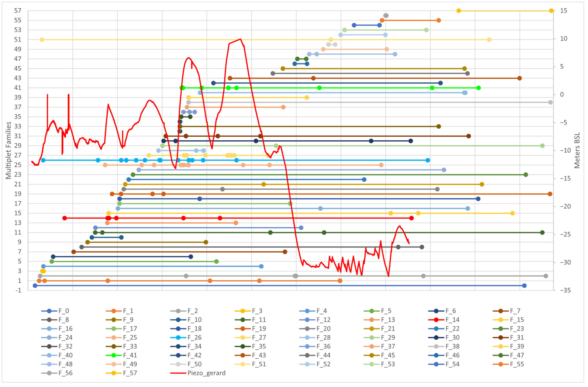This screenshot has height=387, width=588.
Task: Click the 15 tick label on right axis
Action: [x=564, y=11]
